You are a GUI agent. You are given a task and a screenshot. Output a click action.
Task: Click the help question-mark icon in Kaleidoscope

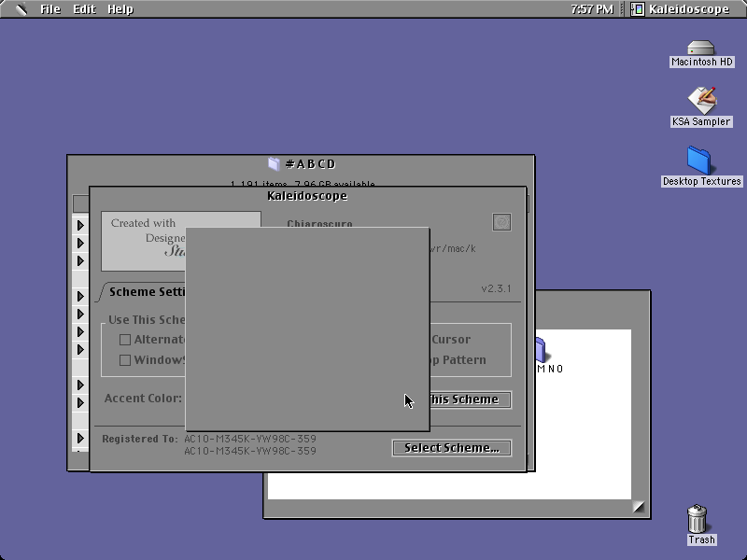pyautogui.click(x=501, y=222)
